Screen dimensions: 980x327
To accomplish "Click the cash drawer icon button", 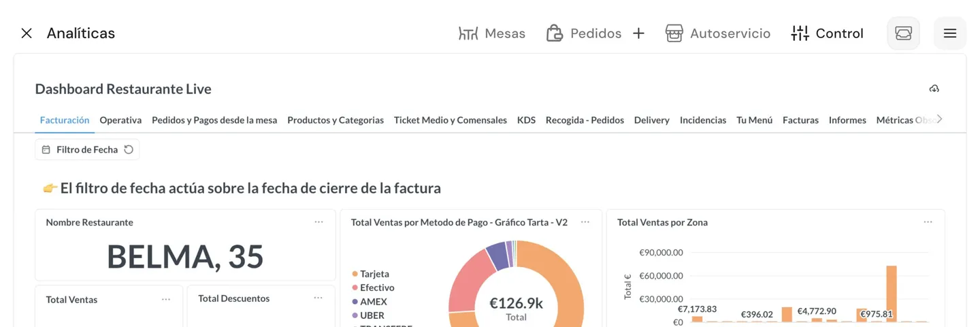I will 903,33.
